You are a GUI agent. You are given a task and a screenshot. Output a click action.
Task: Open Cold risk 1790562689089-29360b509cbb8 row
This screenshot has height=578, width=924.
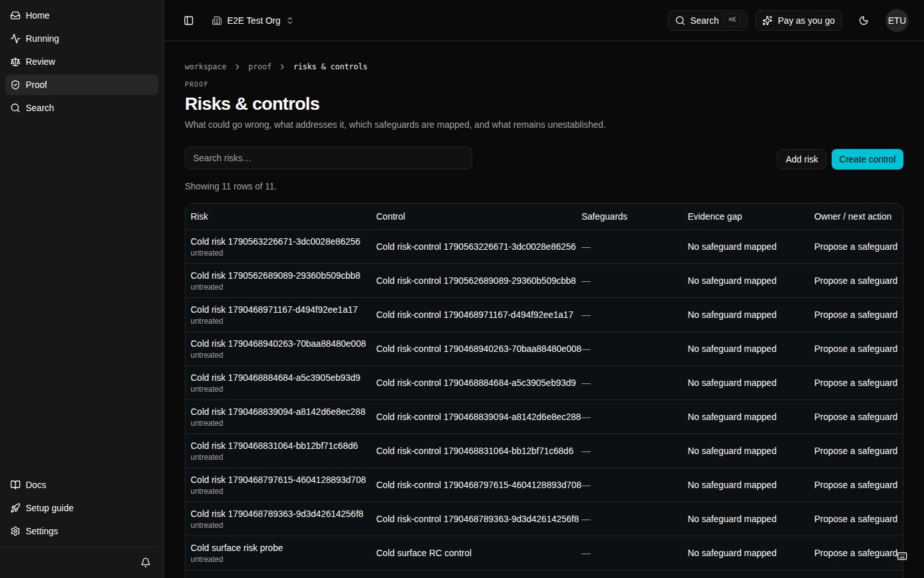(x=543, y=281)
